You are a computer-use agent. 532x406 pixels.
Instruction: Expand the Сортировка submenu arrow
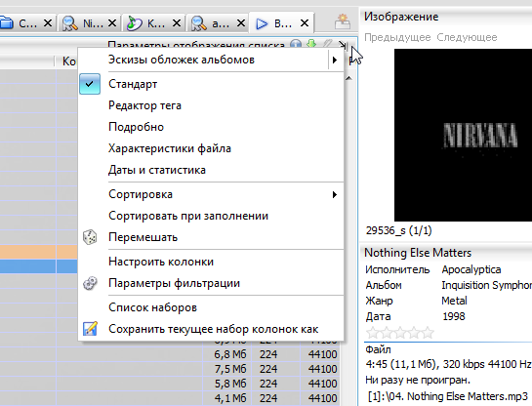tap(335, 194)
